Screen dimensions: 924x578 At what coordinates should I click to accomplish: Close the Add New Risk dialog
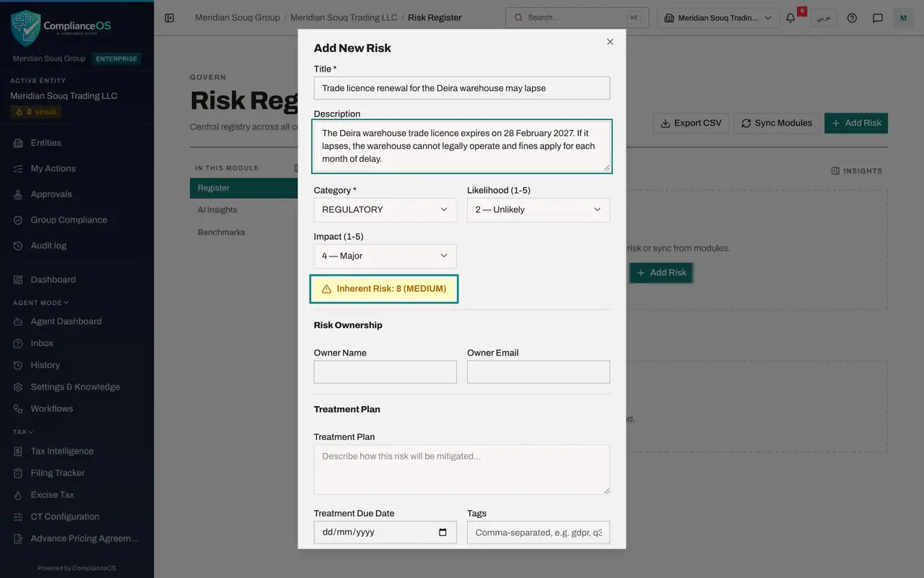(610, 42)
